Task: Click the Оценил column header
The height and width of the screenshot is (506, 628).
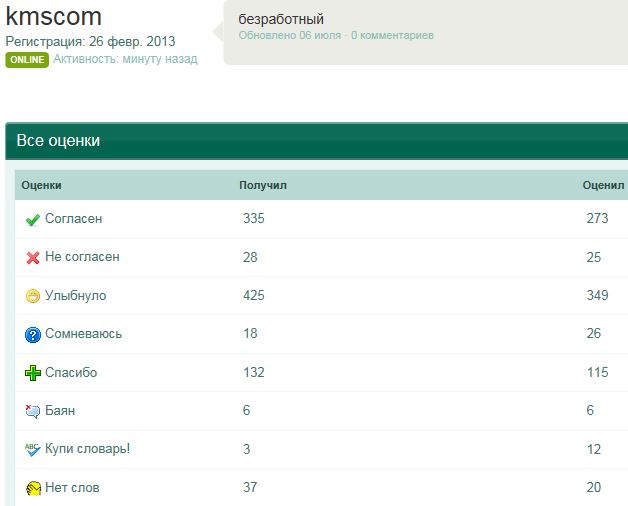Action: (603, 185)
